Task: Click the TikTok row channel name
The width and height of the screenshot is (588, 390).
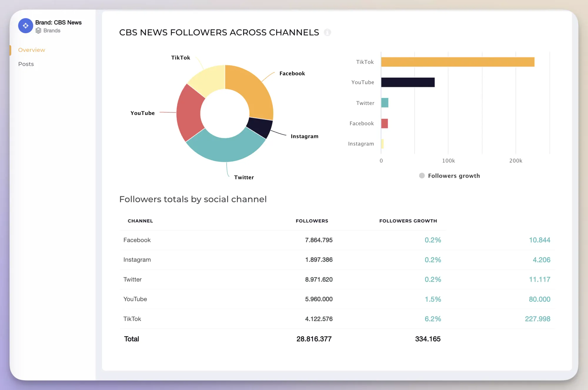Action: click(132, 319)
